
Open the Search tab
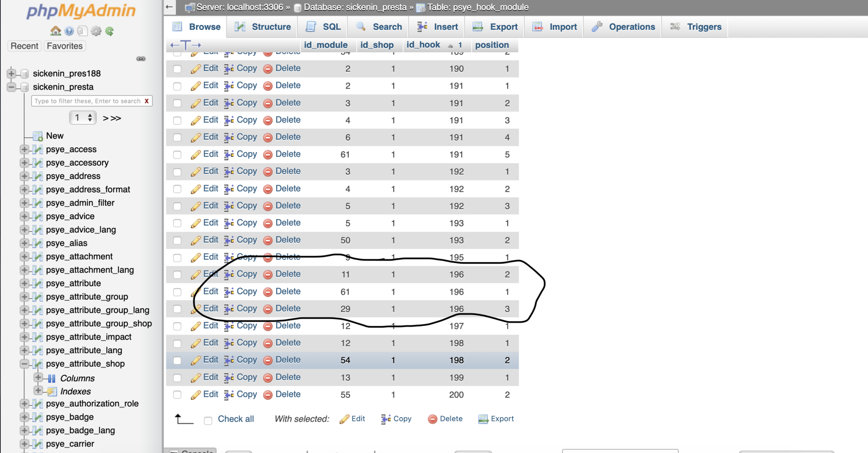pos(379,27)
